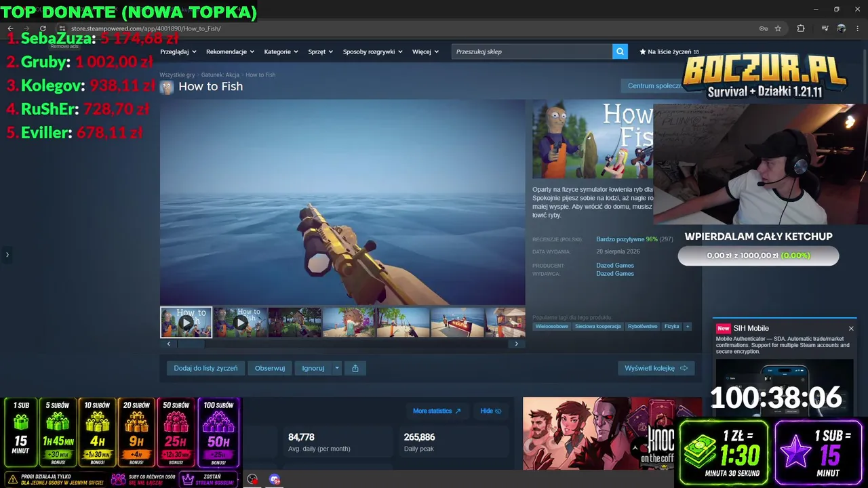Image resolution: width=868 pixels, height=488 pixels.
Task: Open the browser profile avatar
Action: tap(842, 28)
